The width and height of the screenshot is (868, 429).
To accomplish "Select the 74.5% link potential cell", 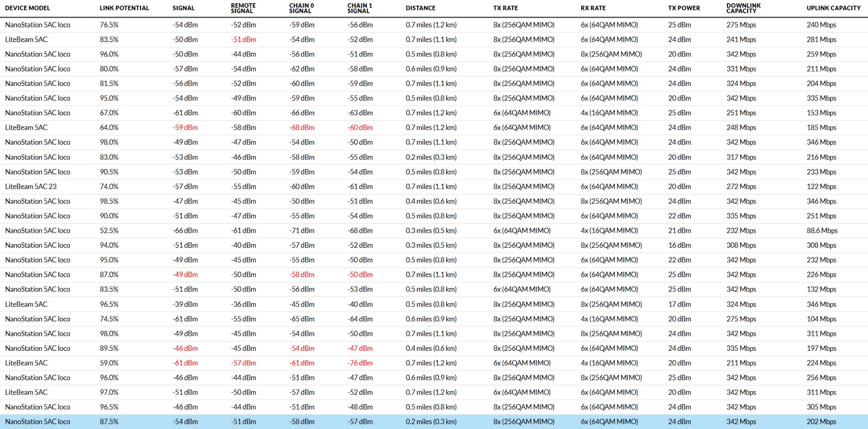I will tap(109, 319).
